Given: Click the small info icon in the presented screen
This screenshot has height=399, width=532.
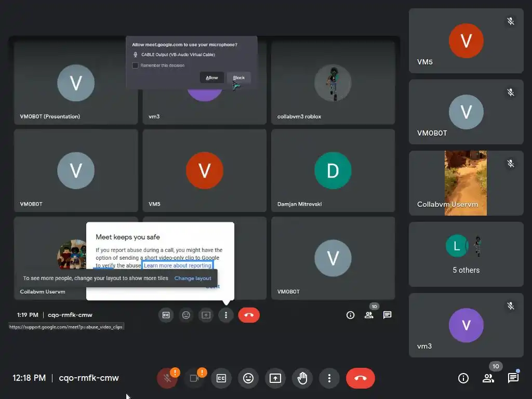Looking at the screenshot, I should (351, 315).
